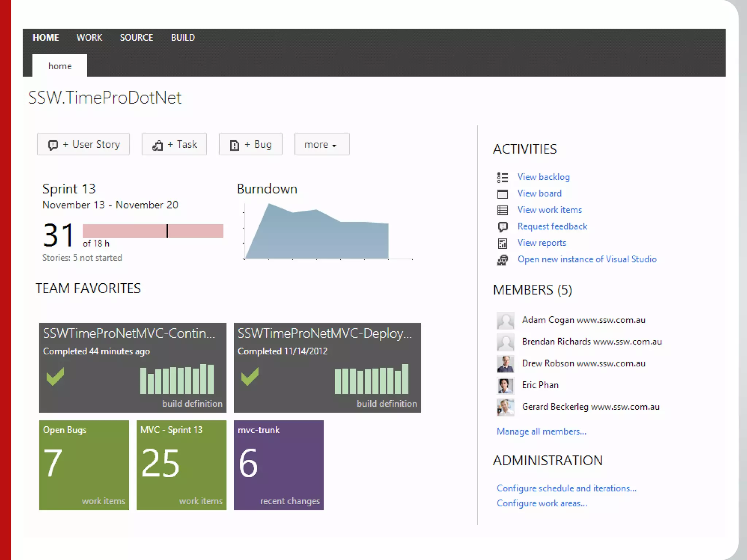Open the mvc-trunk recent changes tile
The height and width of the screenshot is (560, 747).
point(278,465)
